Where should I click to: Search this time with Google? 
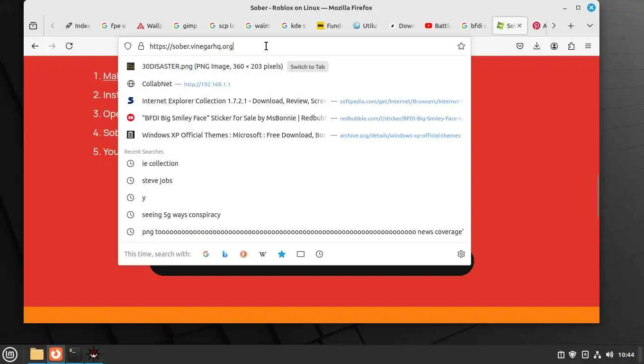coord(206,254)
